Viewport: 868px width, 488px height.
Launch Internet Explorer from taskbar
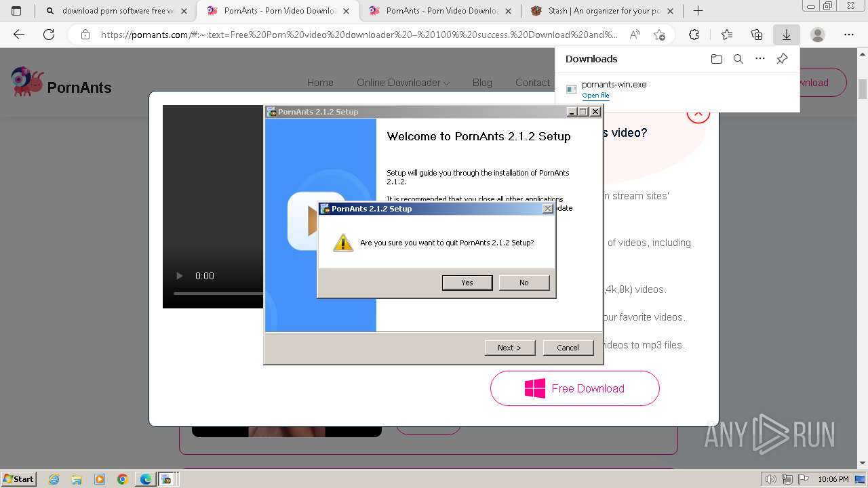(x=54, y=479)
